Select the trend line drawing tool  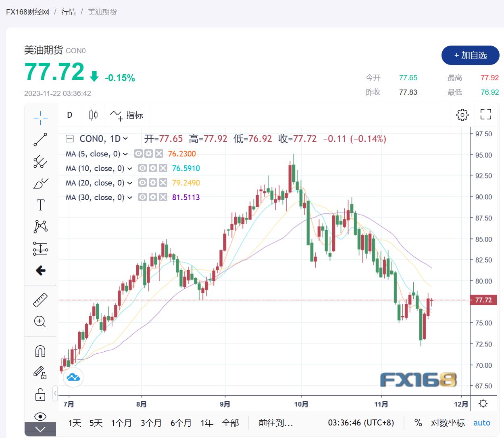click(x=40, y=140)
